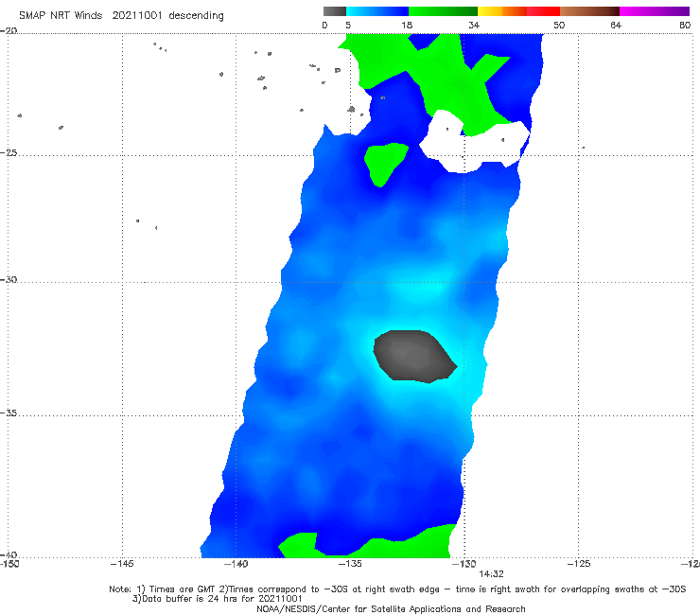Click the color bar label "0"
This screenshot has width=700, height=615.
coord(324,25)
